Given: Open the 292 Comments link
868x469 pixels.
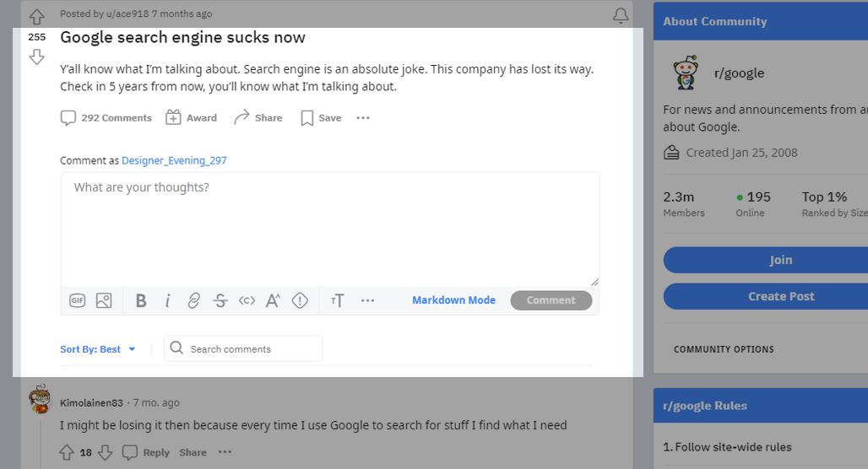Looking at the screenshot, I should pos(106,118).
